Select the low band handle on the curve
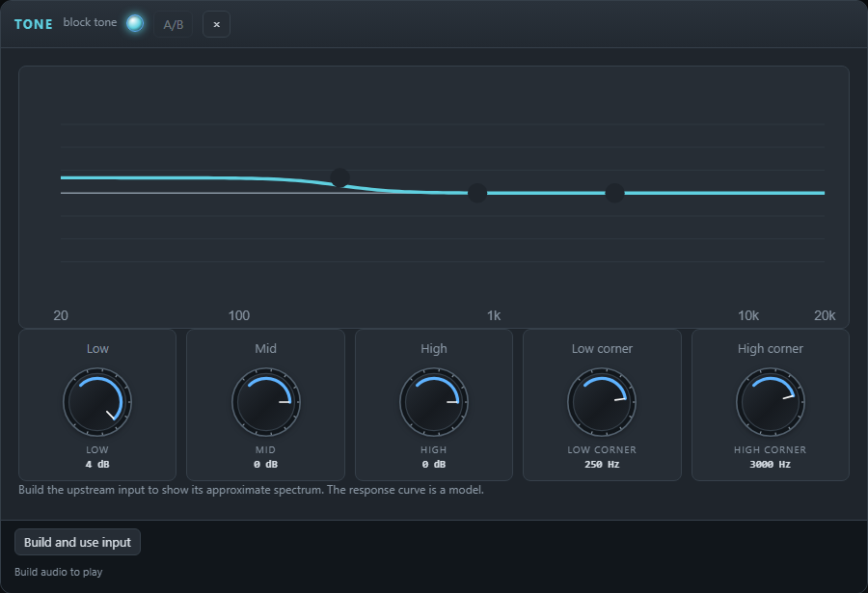The height and width of the screenshot is (593, 868). coord(339,177)
